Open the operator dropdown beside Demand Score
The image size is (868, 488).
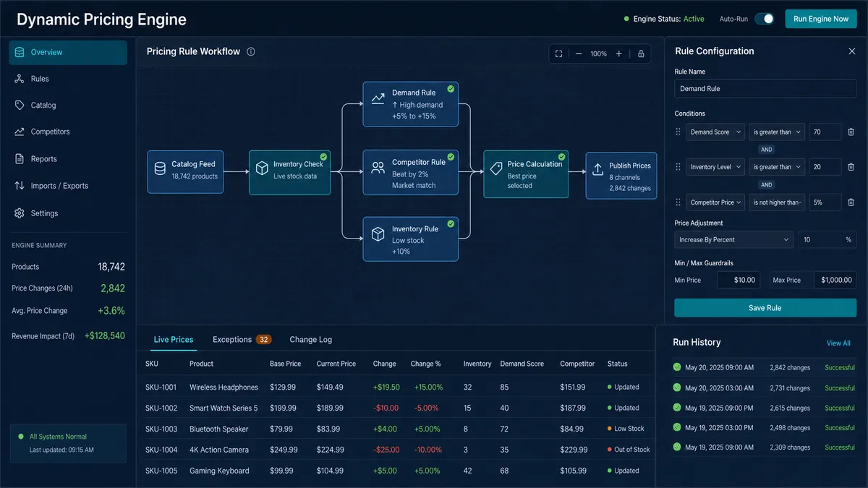[777, 132]
